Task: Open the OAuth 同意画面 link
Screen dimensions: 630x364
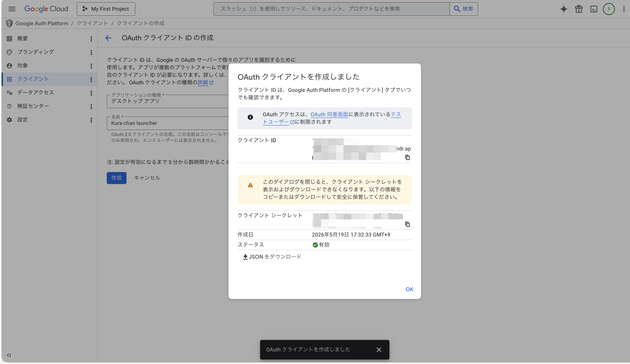Action: click(329, 114)
